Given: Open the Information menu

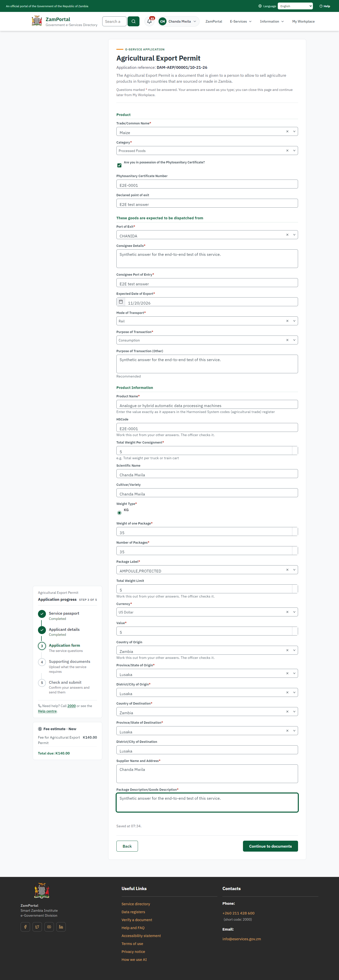Looking at the screenshot, I should pyautogui.click(x=272, y=21).
